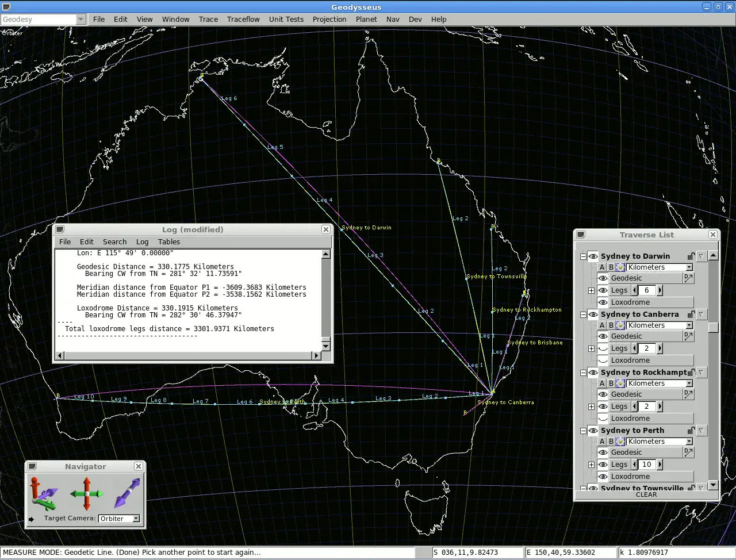Open the Traceflow menu
Image resolution: width=736 pixels, height=560 pixels.
(x=243, y=19)
